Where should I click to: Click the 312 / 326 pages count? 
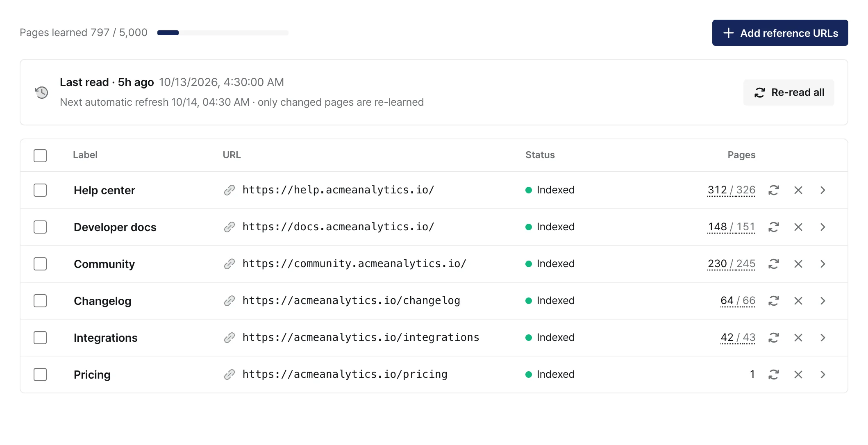pyautogui.click(x=731, y=190)
